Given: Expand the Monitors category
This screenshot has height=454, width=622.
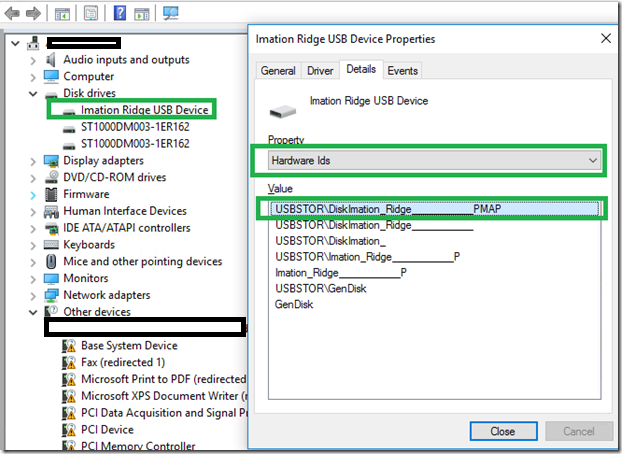Looking at the screenshot, I should pos(33,279).
